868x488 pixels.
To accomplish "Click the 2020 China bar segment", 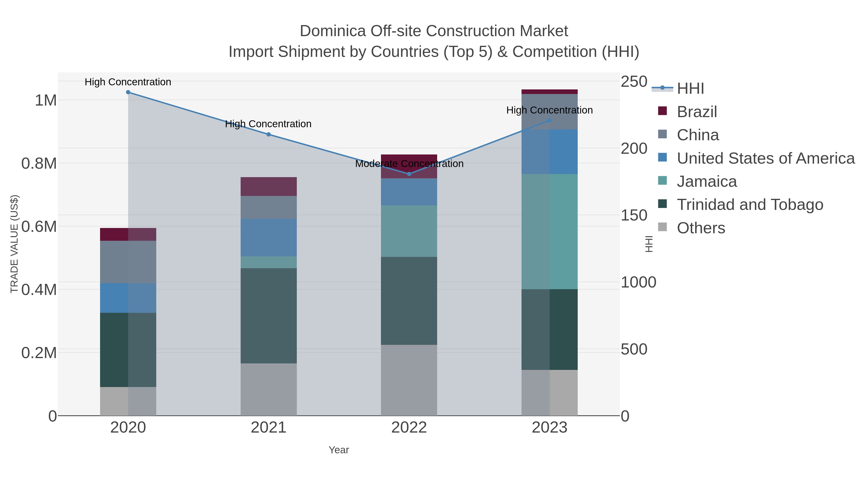I will [x=128, y=262].
